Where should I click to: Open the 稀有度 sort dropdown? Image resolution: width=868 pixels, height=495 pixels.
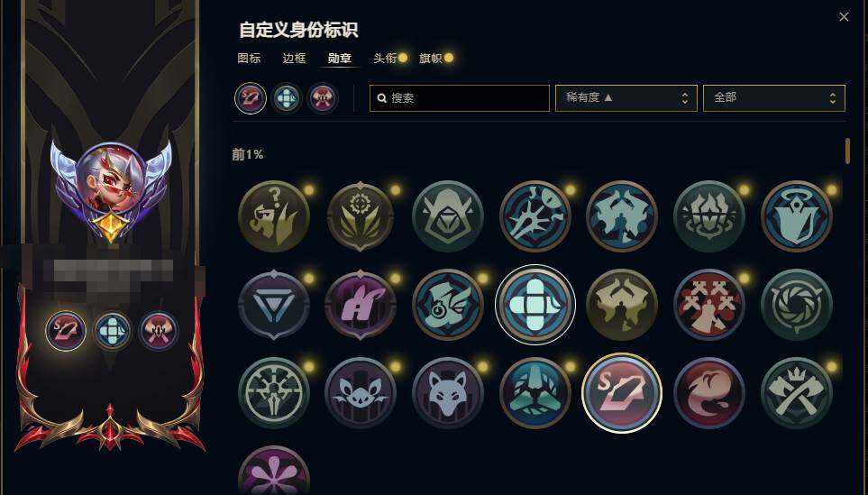click(626, 98)
